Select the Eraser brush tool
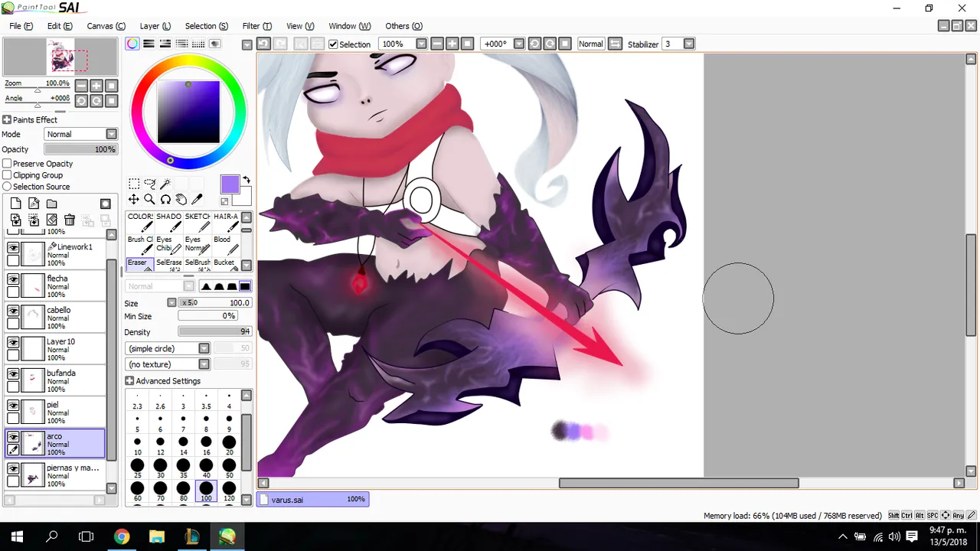Viewport: 980px width, 551px height. [139, 264]
